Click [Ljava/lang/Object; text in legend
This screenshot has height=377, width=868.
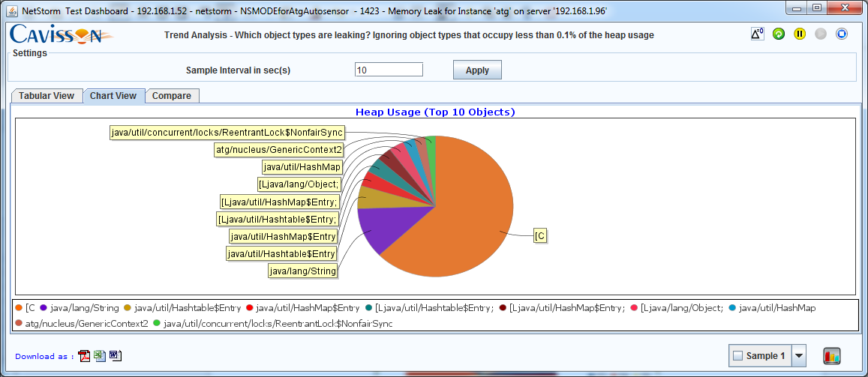tap(682, 308)
